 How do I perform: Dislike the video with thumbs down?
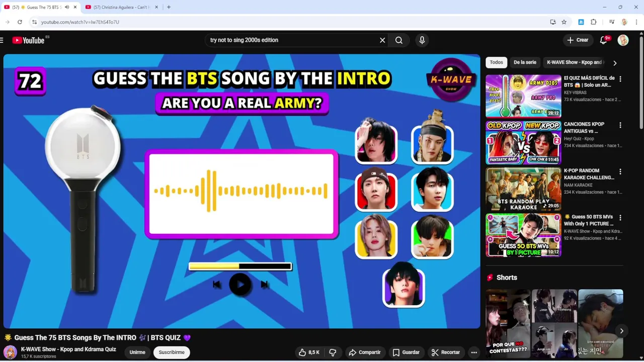click(333, 352)
